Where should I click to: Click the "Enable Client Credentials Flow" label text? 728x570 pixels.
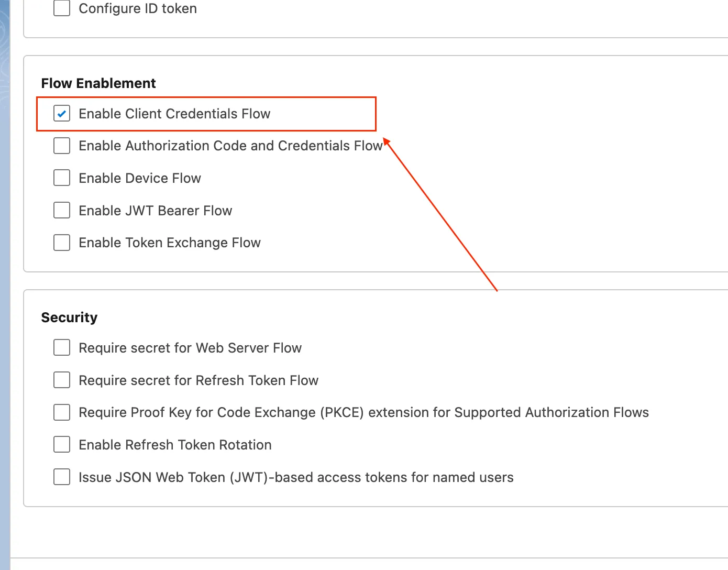pos(174,114)
